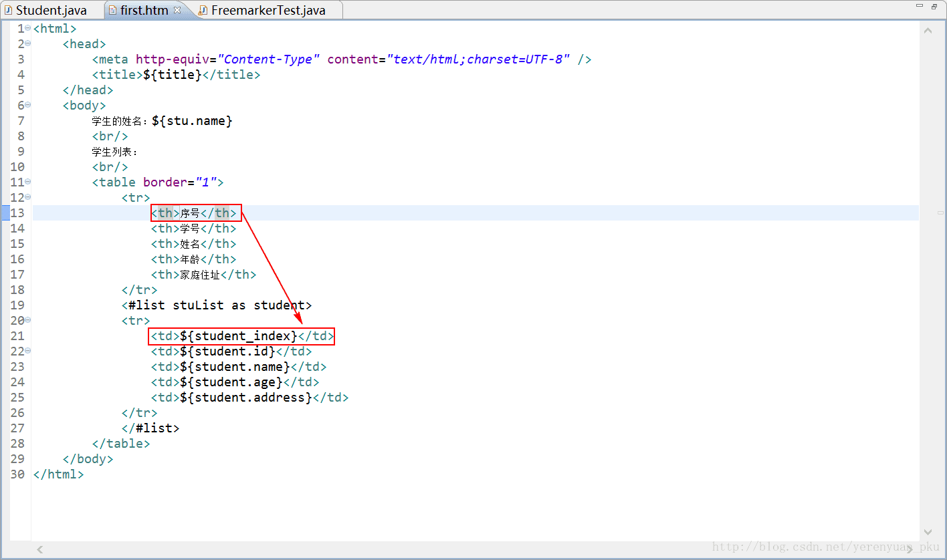Collapse the head fold at line 2

point(27,43)
